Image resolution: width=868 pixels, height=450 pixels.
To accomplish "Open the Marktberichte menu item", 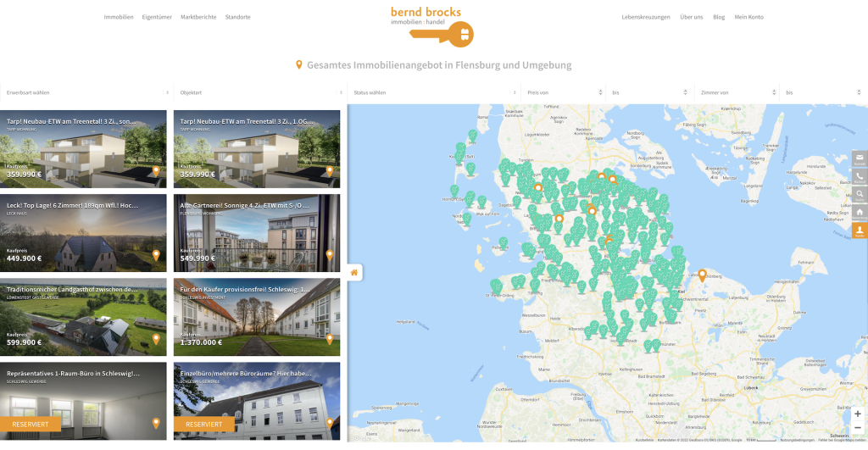I will [x=198, y=17].
